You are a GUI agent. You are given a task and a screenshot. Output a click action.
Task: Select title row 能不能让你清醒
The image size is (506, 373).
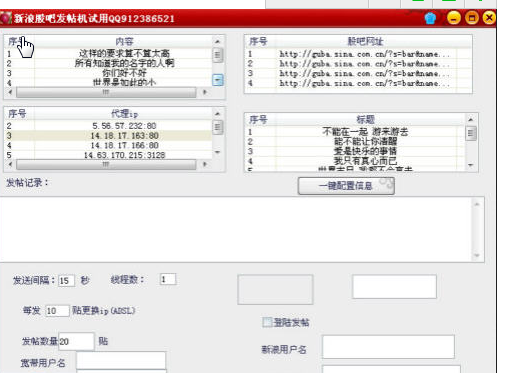coord(355,141)
